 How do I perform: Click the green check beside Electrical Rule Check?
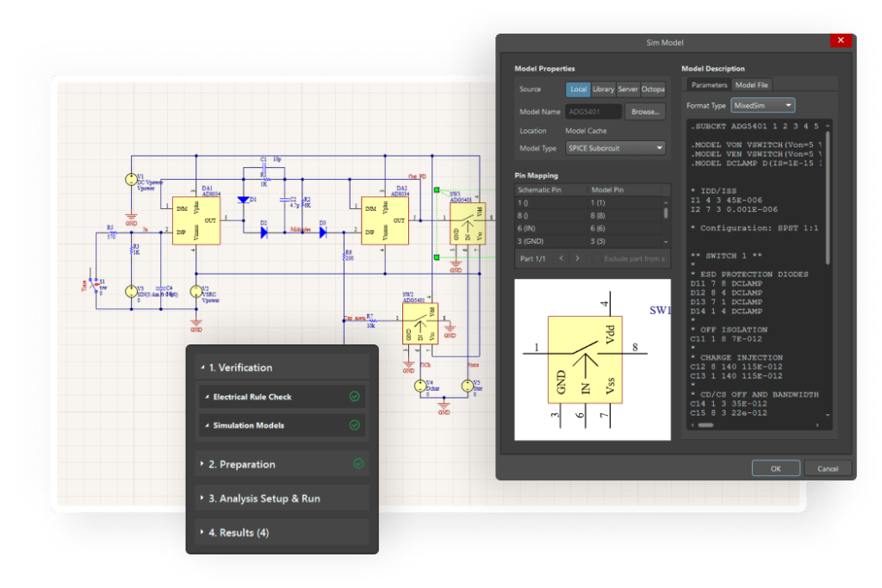354,397
